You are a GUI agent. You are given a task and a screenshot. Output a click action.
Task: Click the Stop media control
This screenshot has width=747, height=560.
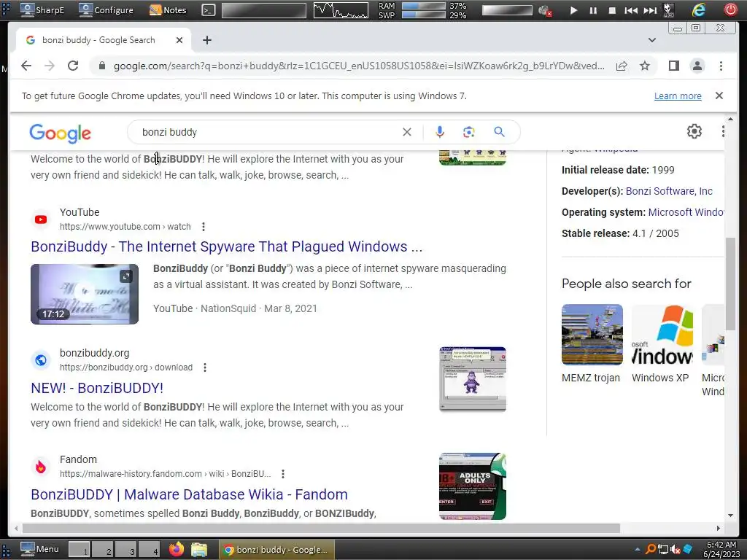pos(612,10)
